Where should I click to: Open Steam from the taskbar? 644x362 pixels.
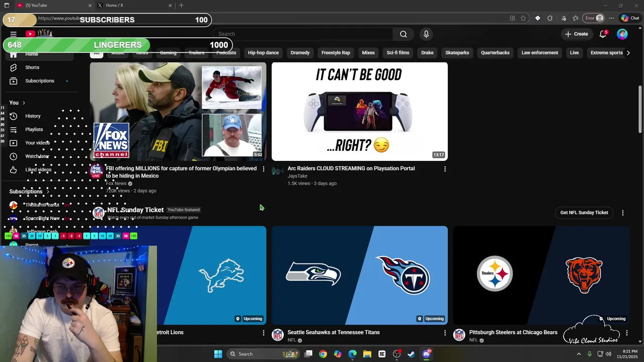(412, 354)
